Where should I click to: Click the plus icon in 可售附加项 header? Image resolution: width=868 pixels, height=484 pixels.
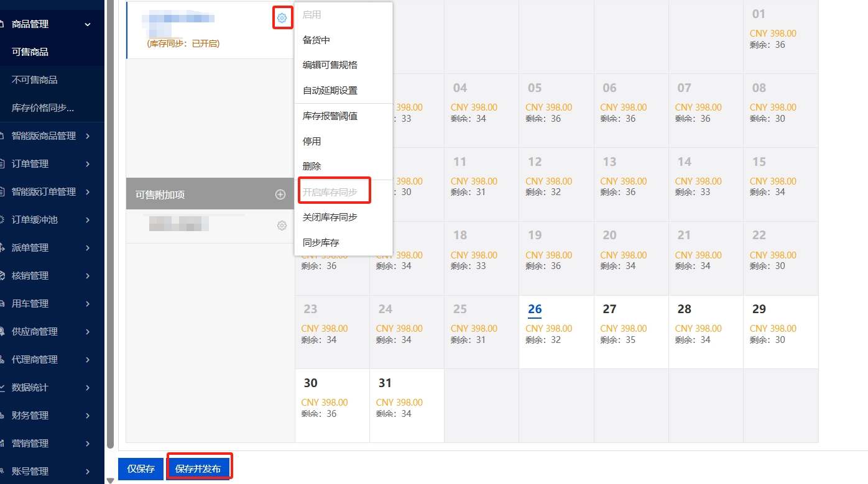280,194
